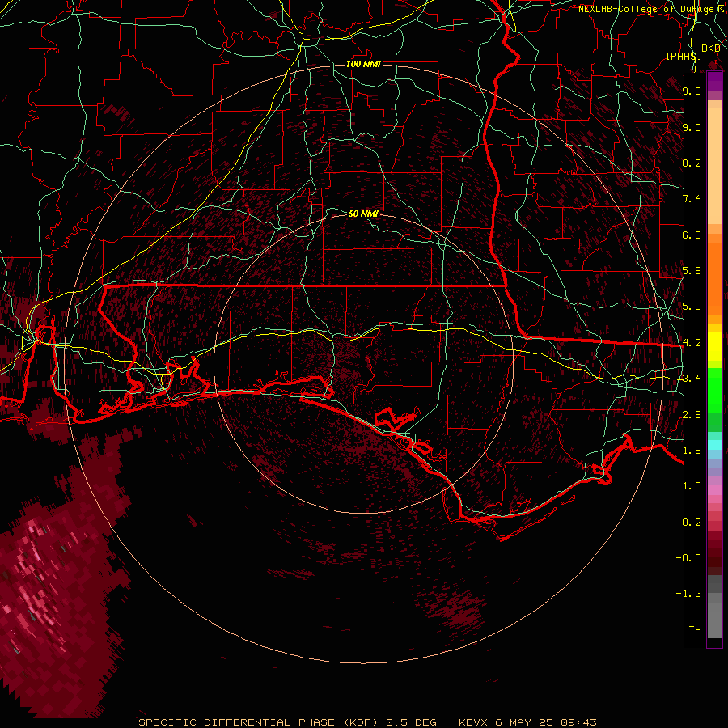Select the 0.2 legend value

point(692,523)
